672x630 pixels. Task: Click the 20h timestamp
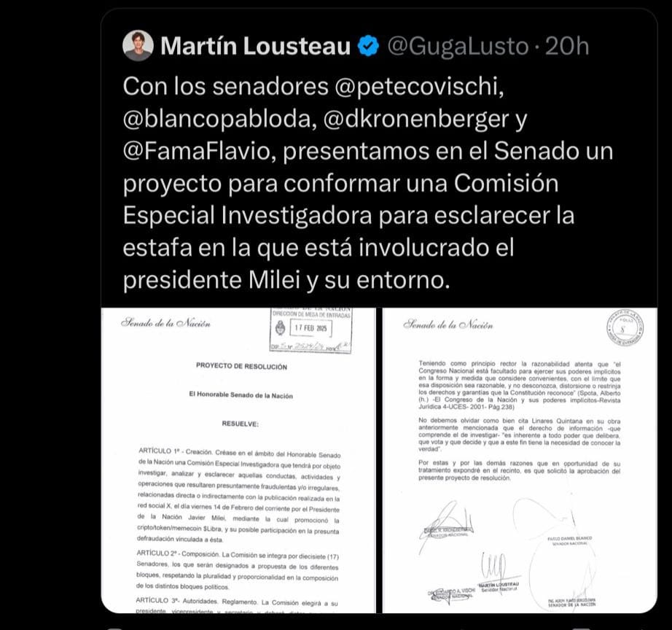[x=567, y=47]
